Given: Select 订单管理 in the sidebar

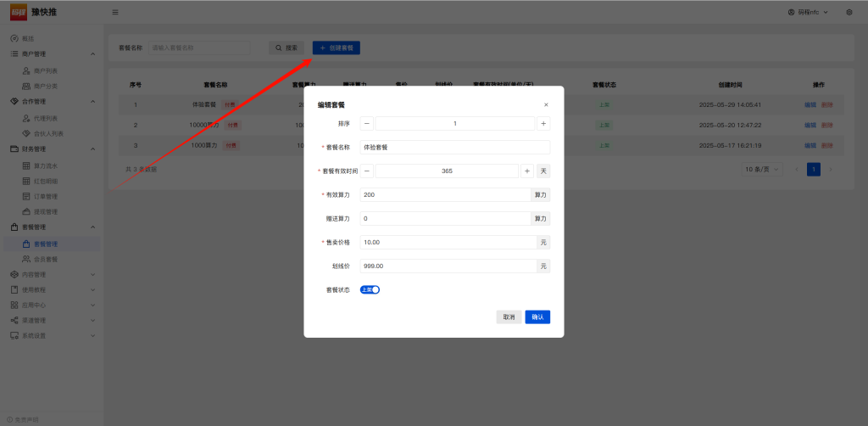Looking at the screenshot, I should coord(45,196).
